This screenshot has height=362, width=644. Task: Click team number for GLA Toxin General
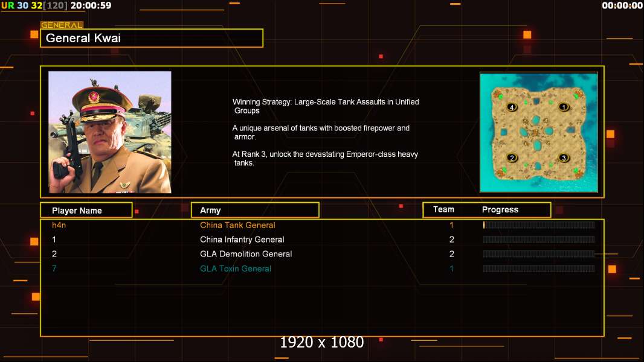click(451, 268)
